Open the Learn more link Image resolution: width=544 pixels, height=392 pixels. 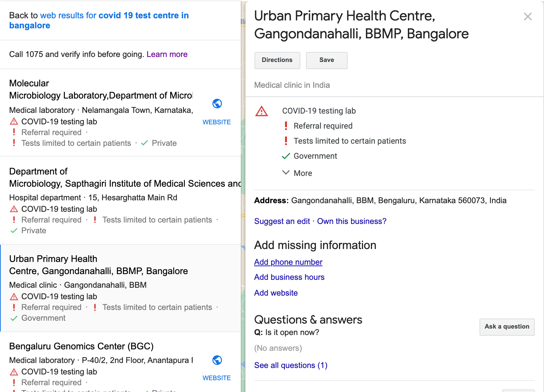coord(167,54)
